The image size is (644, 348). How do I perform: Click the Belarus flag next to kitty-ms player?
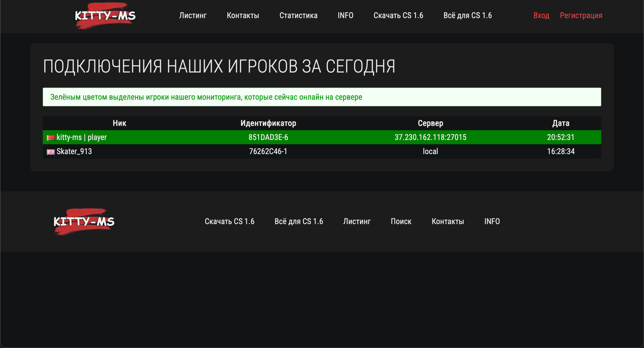click(50, 137)
